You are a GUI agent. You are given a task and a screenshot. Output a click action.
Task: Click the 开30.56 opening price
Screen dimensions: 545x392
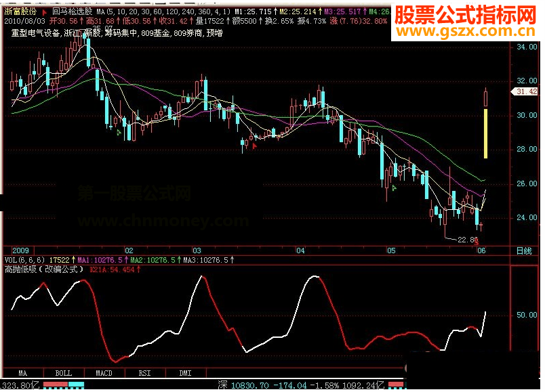(x=66, y=21)
